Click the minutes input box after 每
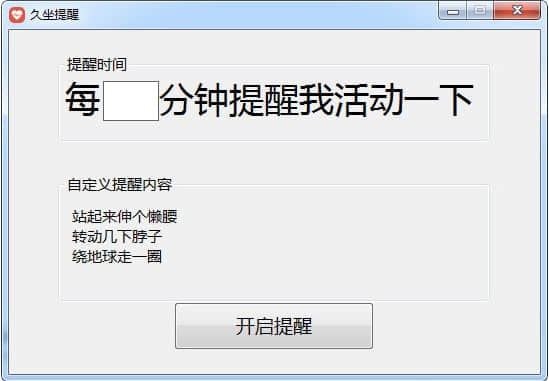 [x=131, y=101]
